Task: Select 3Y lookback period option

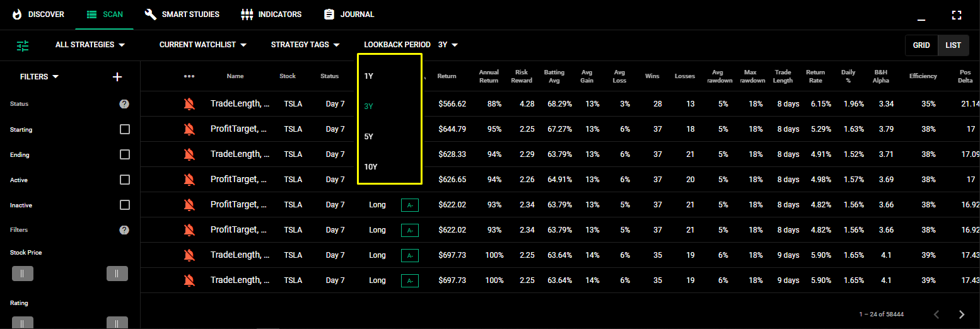Action: (389, 107)
